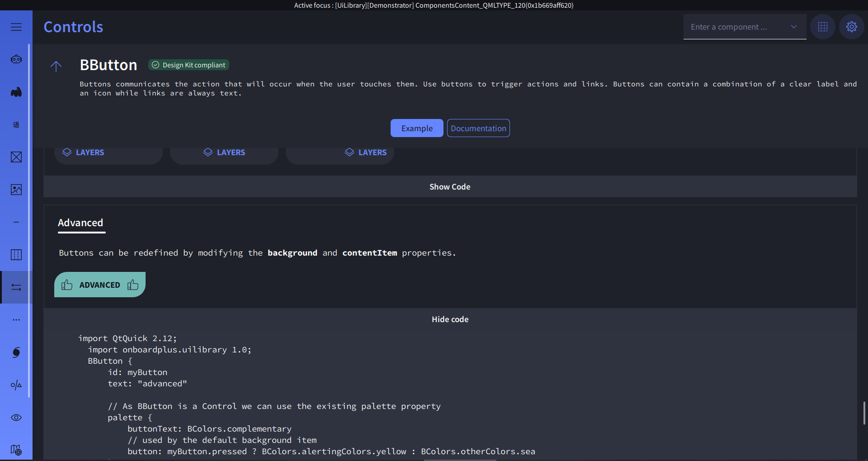Click the 'palette {' code line
Viewport: 868px width, 461px height.
point(130,418)
